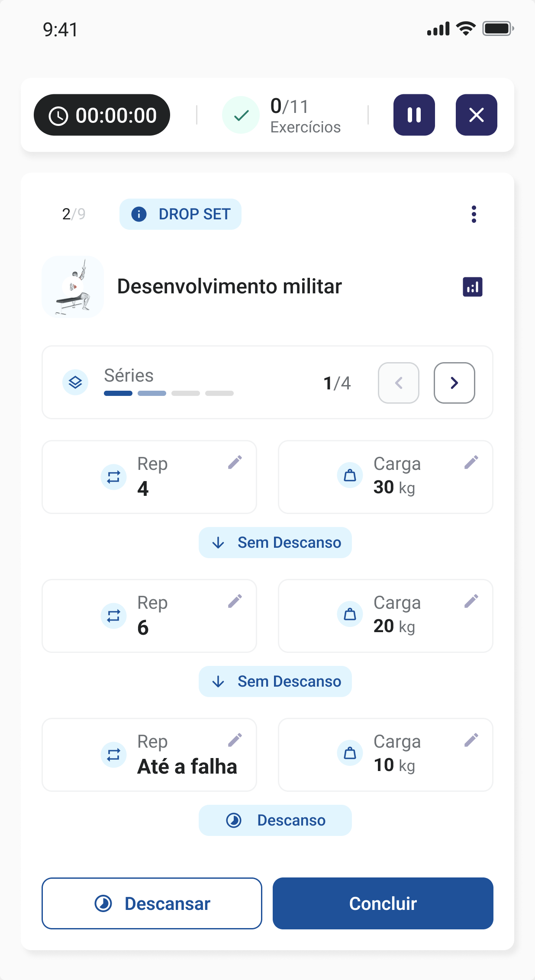535x980 pixels.
Task: Edit the Até a falha rep
Action: [235, 740]
